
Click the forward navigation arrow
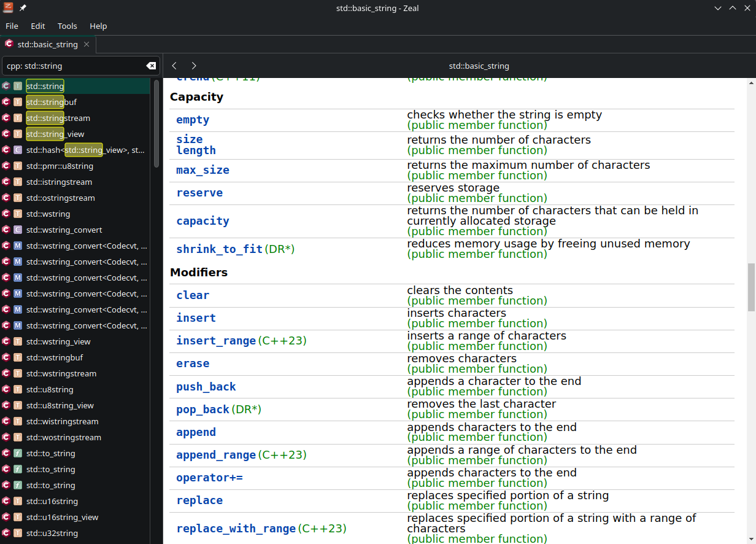click(194, 66)
